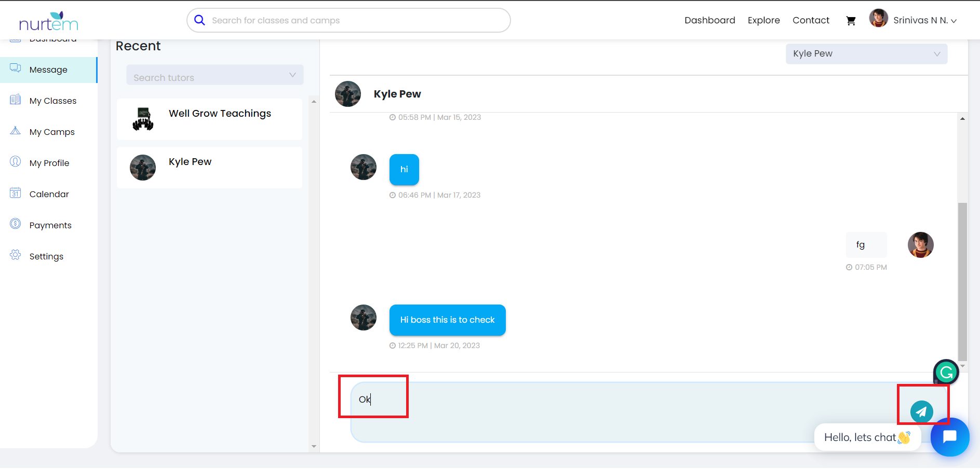Click the Payments dollar icon in sidebar
The width and height of the screenshot is (980, 469).
(x=16, y=224)
